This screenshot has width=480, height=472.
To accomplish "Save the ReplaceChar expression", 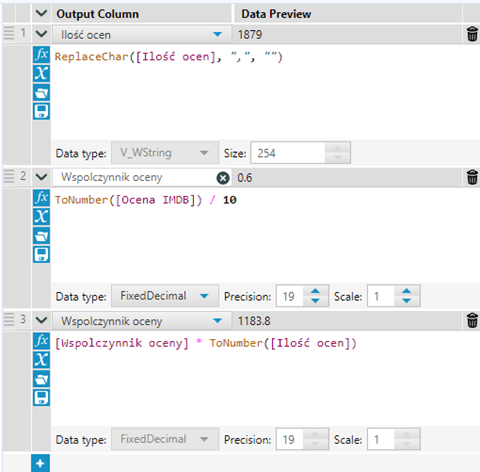I will pos(41,111).
